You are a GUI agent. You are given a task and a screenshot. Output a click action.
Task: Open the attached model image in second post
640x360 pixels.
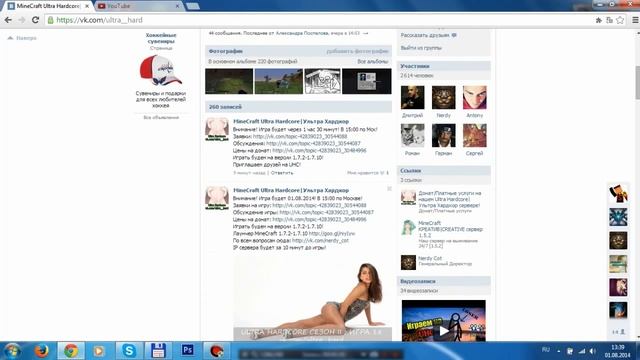coord(313,299)
